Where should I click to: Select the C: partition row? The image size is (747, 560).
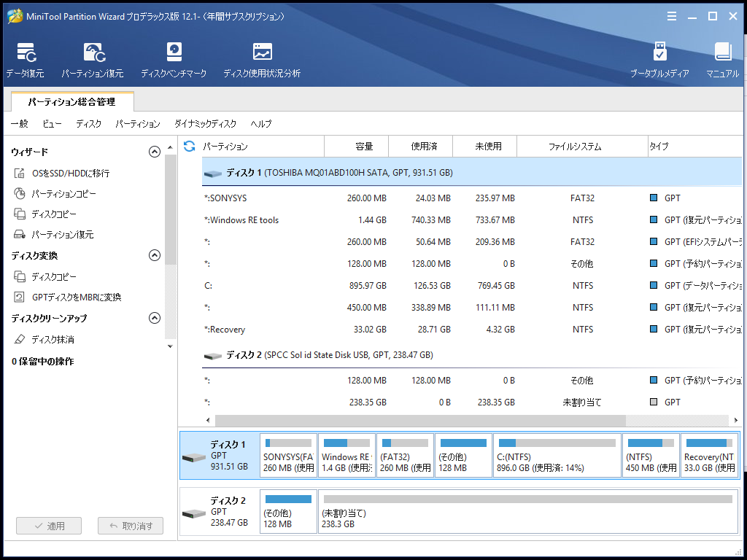472,286
